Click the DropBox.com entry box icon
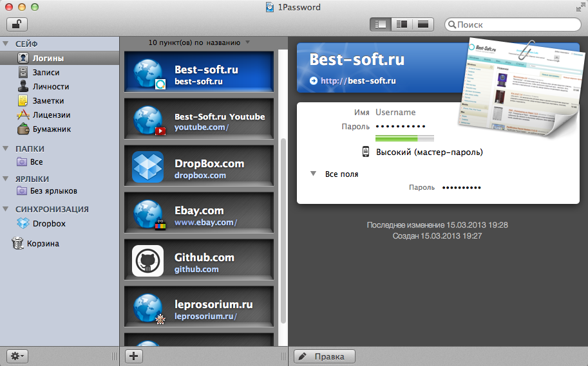The height and width of the screenshot is (366, 588). 147,167
